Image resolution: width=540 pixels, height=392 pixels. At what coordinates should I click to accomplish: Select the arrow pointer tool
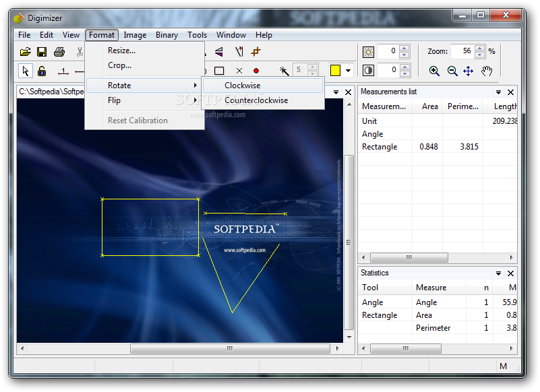(26, 71)
